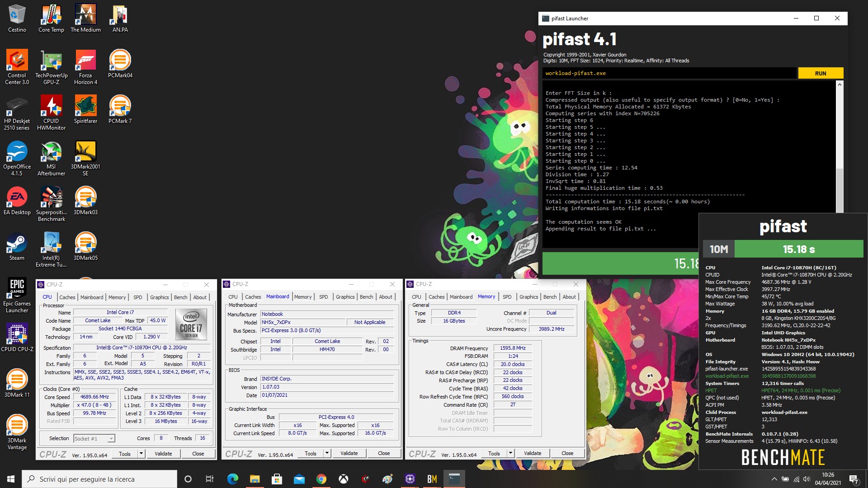Open SPD tab in Mainboard CPU-Z window

tap(324, 297)
